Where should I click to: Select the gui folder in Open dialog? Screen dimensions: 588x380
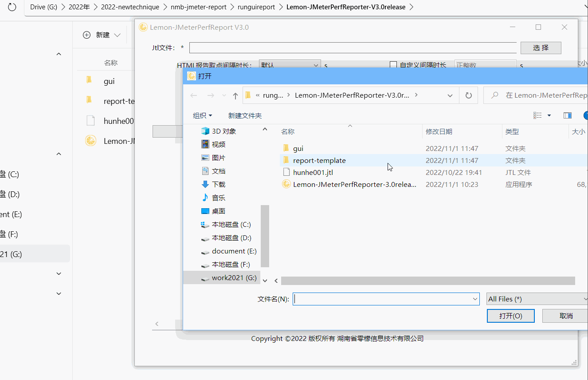point(298,148)
